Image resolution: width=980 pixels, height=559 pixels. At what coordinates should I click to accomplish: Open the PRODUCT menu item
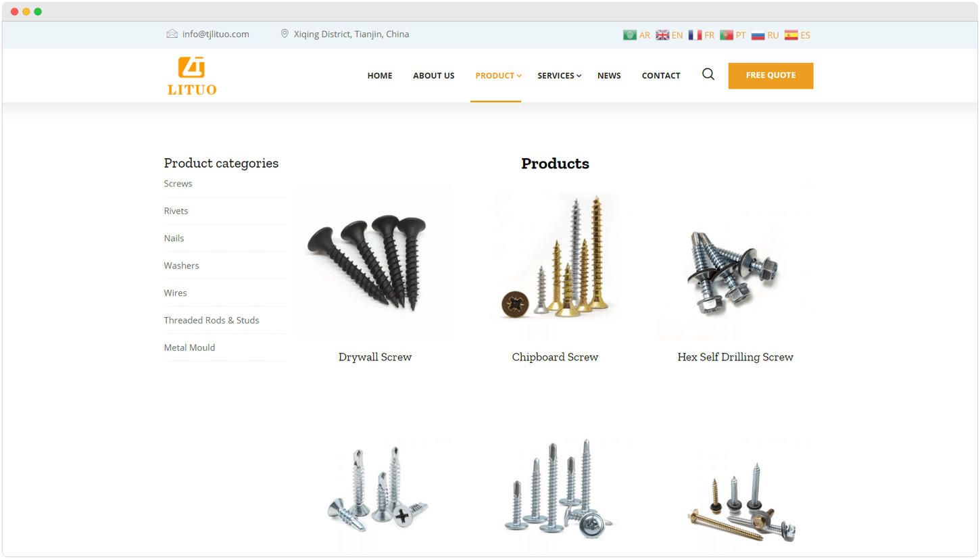pos(495,76)
